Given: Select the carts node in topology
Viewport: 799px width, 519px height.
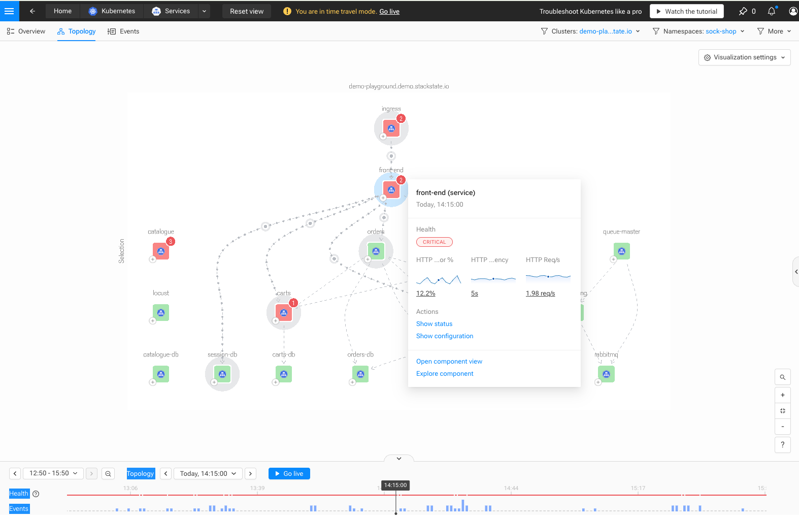Looking at the screenshot, I should [284, 313].
